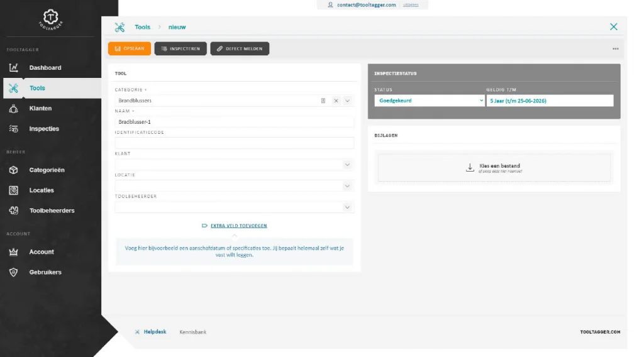
Task: Expand the Categorie dropdown arrow
Action: [347, 101]
